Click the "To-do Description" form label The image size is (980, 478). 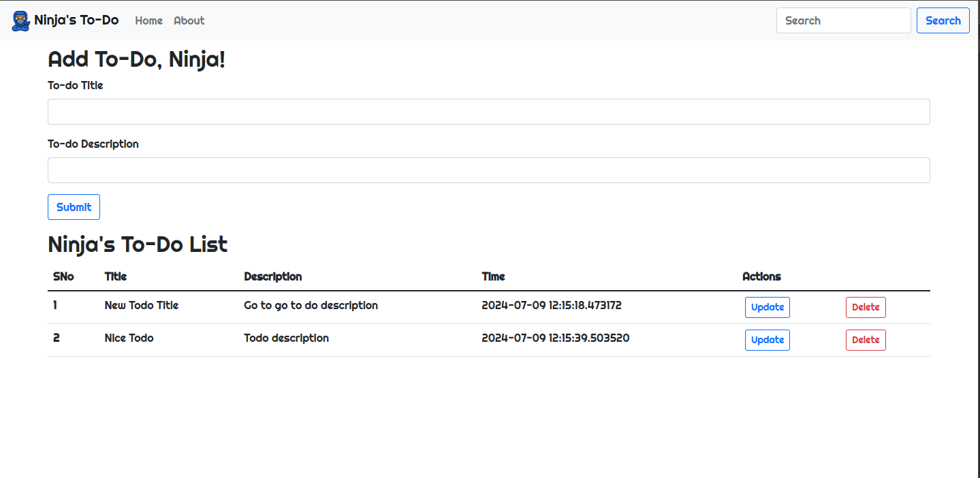pos(93,144)
